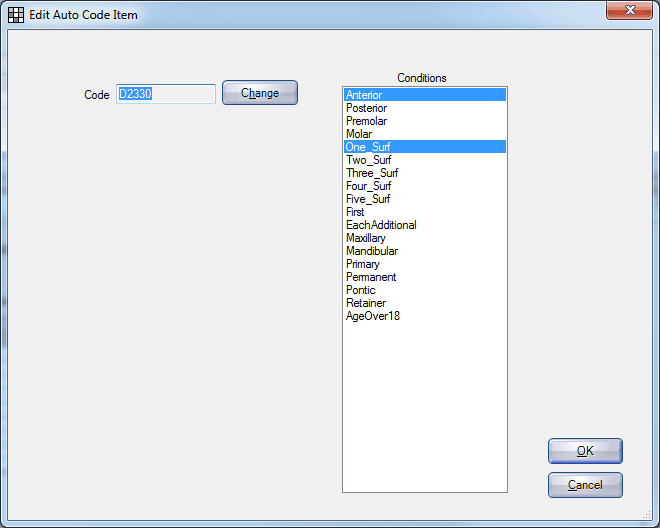This screenshot has height=528, width=660.
Task: Select the Two_Surf condition
Action: 425,160
